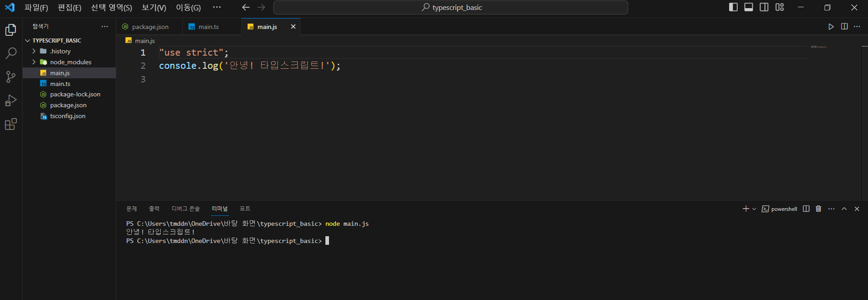Open the 이동(G) menu
Screen dimensions: 868x300
tap(188, 8)
